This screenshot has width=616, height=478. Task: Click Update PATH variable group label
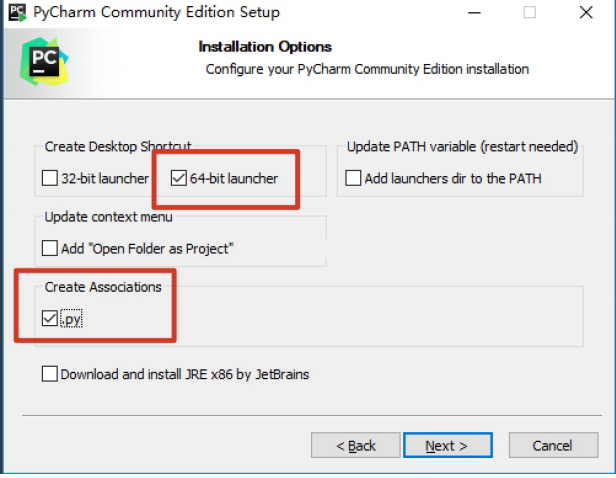(462, 147)
